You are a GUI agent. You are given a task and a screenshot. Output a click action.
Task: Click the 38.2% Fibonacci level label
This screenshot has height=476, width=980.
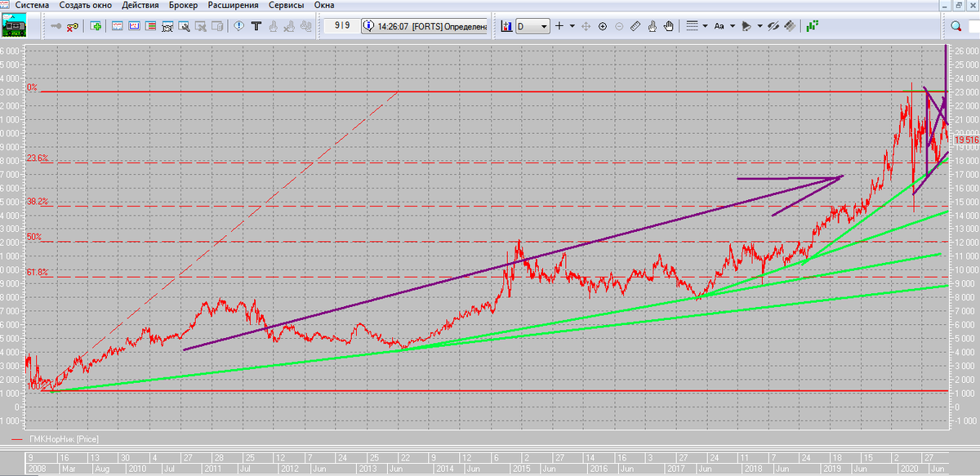38,202
